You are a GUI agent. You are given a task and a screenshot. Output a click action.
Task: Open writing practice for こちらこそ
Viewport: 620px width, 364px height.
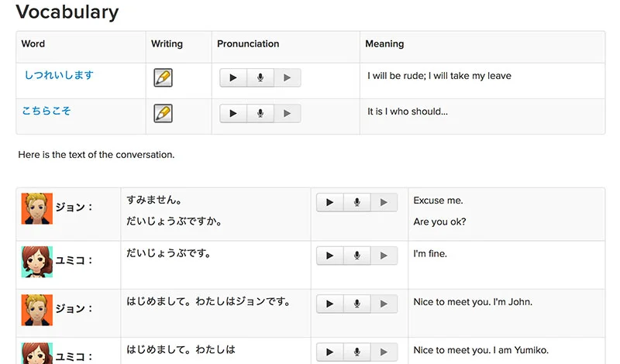coord(163,113)
